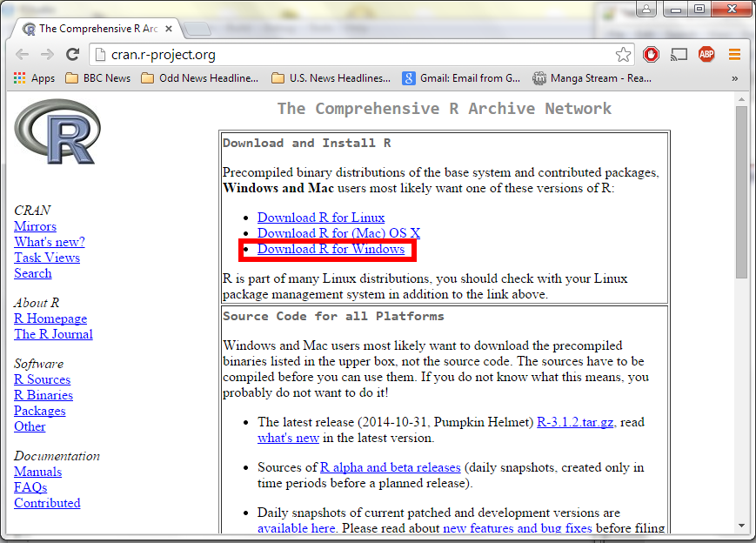The image size is (756, 543).
Task: Open the Adblock Plus ABP icon
Action: (x=706, y=55)
